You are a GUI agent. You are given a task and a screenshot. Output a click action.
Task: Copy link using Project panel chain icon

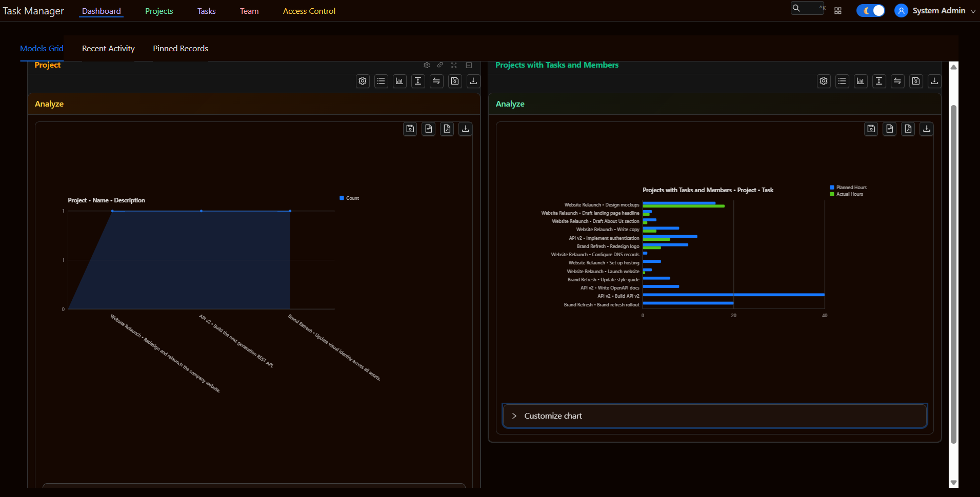[x=440, y=65]
